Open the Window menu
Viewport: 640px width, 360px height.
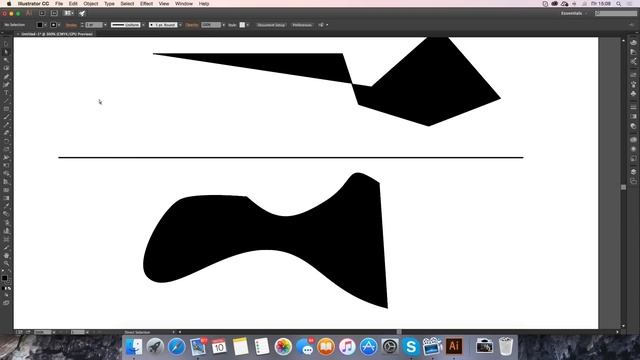(x=184, y=4)
